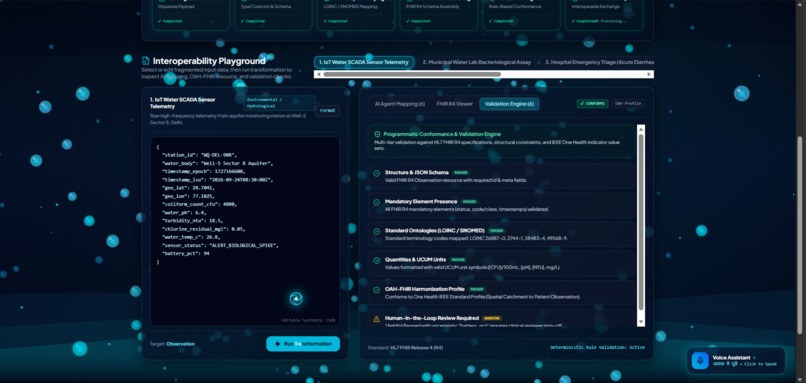The image size is (806, 383).
Task: Switch to the AI Agent Mapping tab
Action: click(x=400, y=104)
